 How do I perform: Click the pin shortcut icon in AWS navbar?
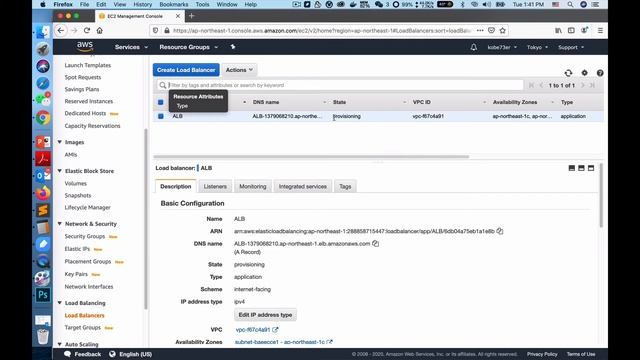233,47
